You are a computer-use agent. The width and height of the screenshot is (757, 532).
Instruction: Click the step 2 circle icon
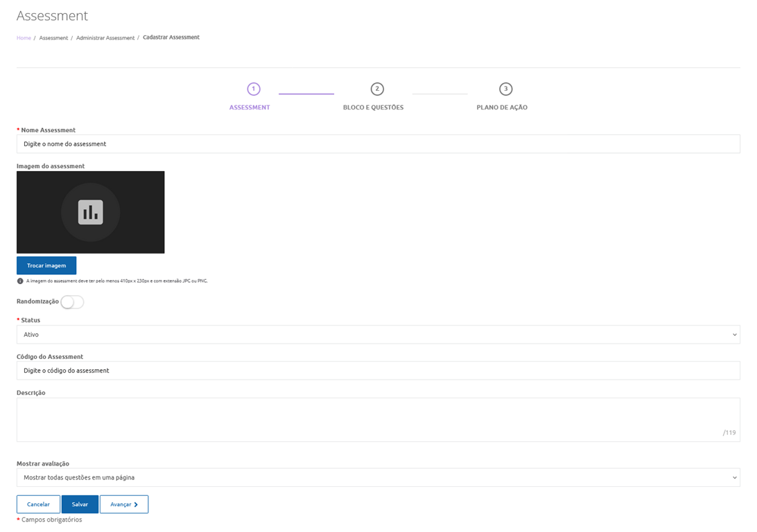377,89
